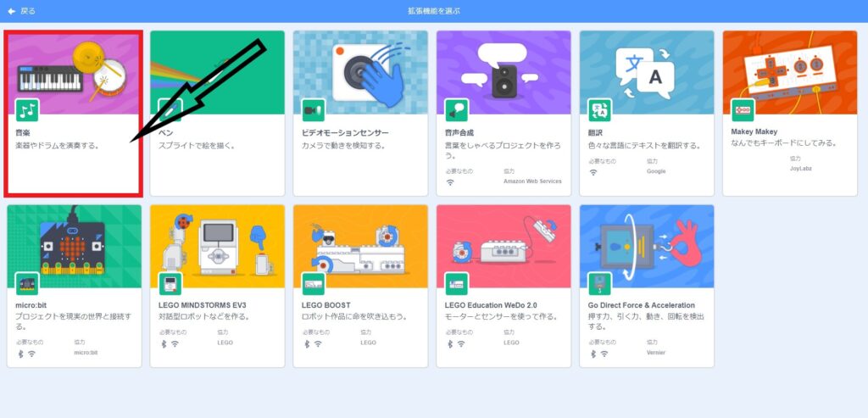Image resolution: width=868 pixels, height=418 pixels.
Task: Click モーターとセンサーを使って作る description
Action: click(502, 317)
